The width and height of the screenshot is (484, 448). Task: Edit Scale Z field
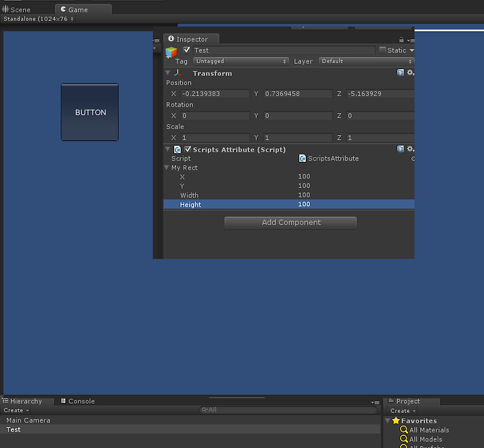coord(380,138)
